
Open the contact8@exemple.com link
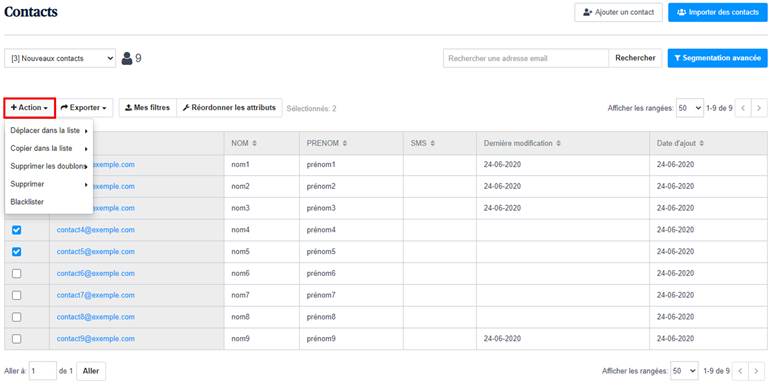pos(96,317)
